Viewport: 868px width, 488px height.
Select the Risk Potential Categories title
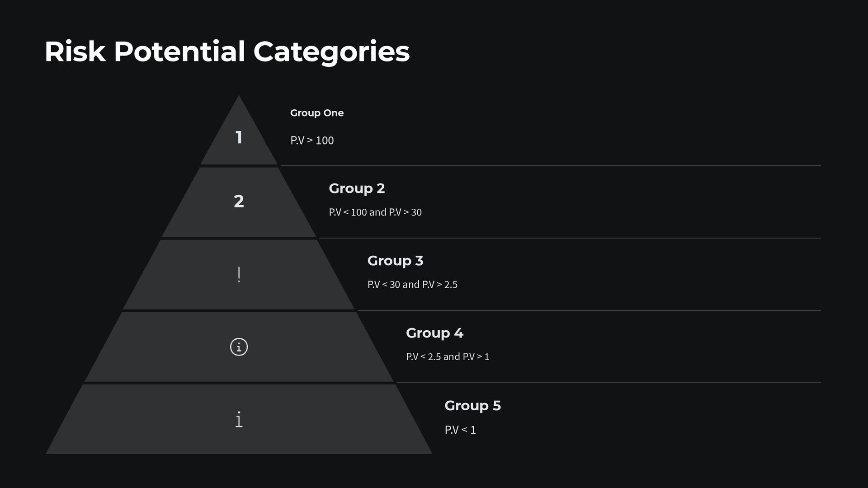click(227, 52)
